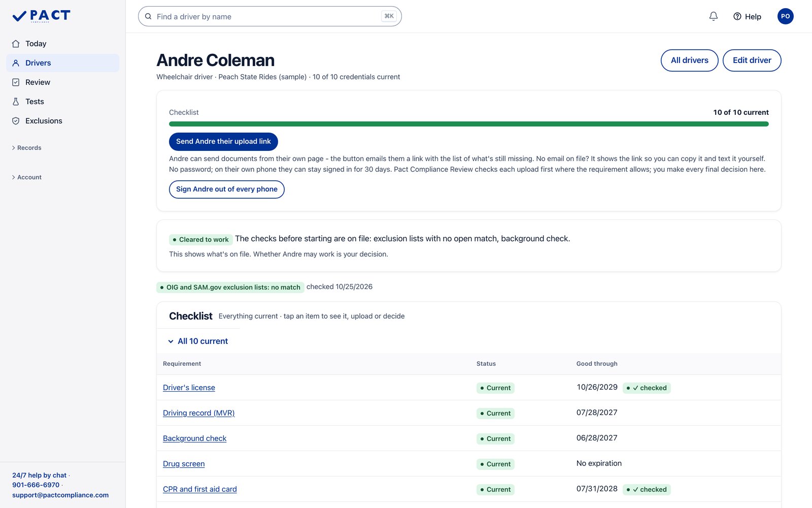Viewport: 812px width, 508px height.
Task: Click the Good through column header
Action: point(597,364)
